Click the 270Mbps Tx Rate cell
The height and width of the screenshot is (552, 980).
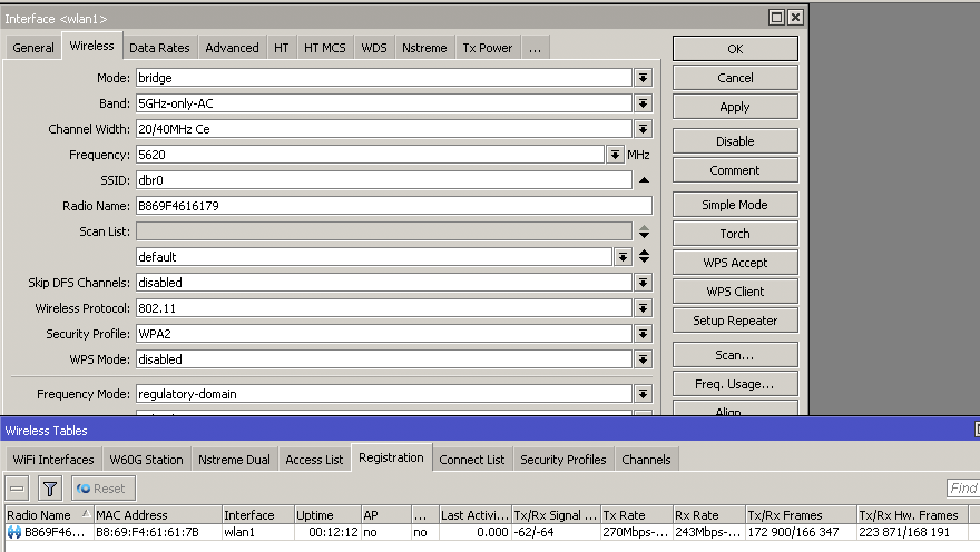[x=637, y=533]
